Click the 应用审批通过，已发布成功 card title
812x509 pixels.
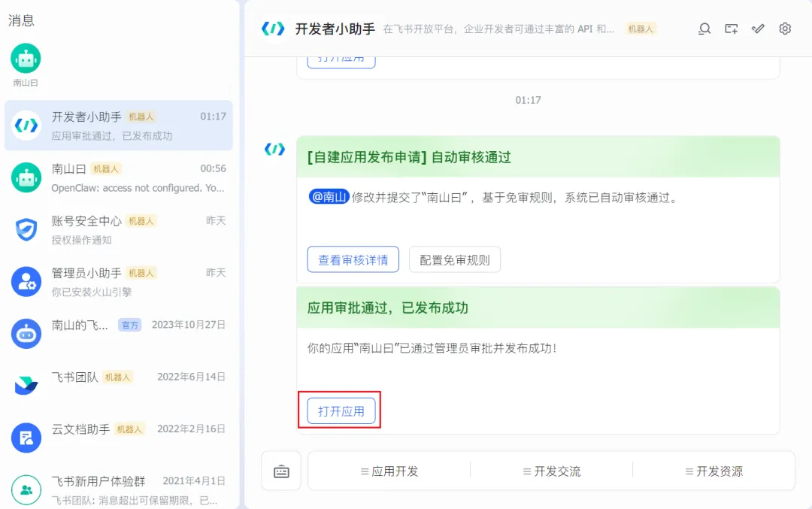pos(387,308)
